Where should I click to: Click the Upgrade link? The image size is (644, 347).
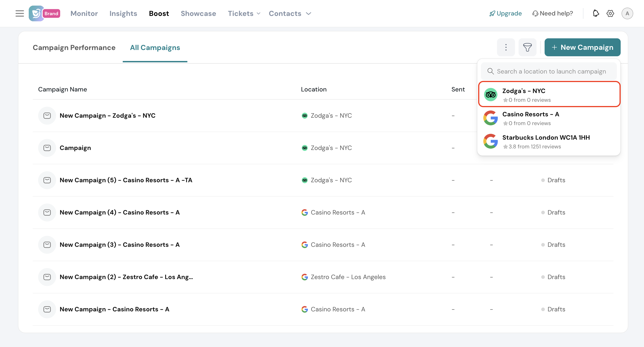(506, 13)
